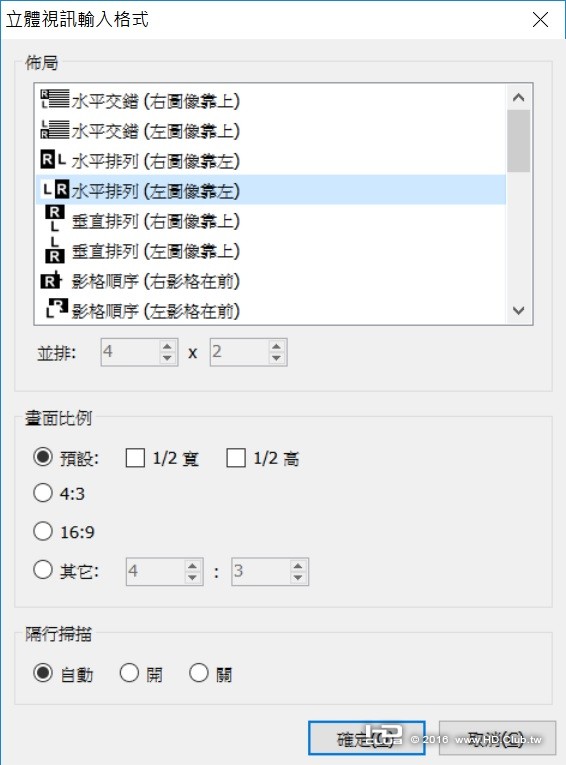Viewport: 566px width, 765px height.
Task: Choose 其它 custom aspect ratio radio
Action: [x=43, y=569]
